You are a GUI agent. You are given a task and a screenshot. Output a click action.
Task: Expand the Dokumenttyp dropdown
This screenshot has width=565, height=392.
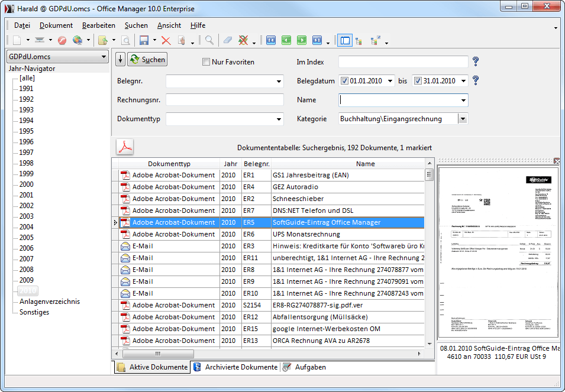pyautogui.click(x=279, y=119)
